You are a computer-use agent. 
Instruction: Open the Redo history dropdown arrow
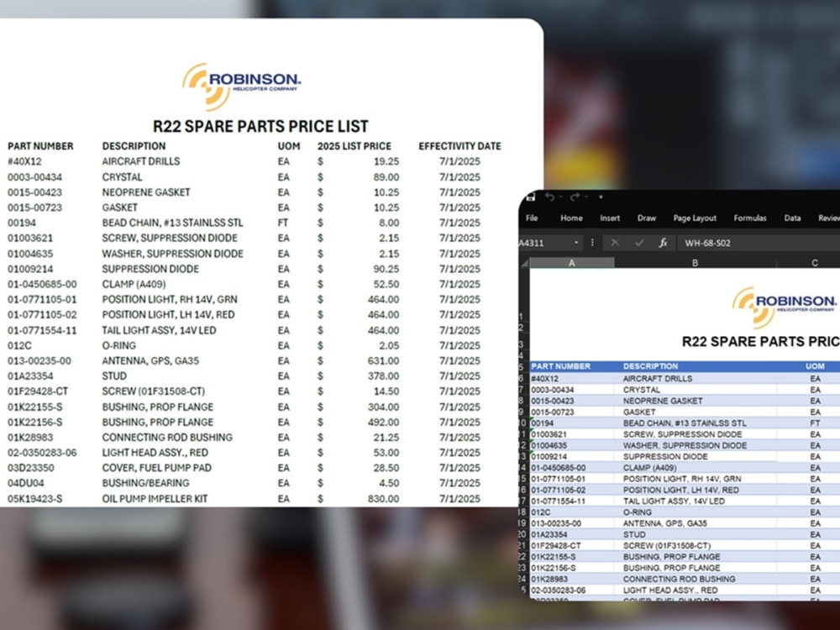[x=586, y=197]
